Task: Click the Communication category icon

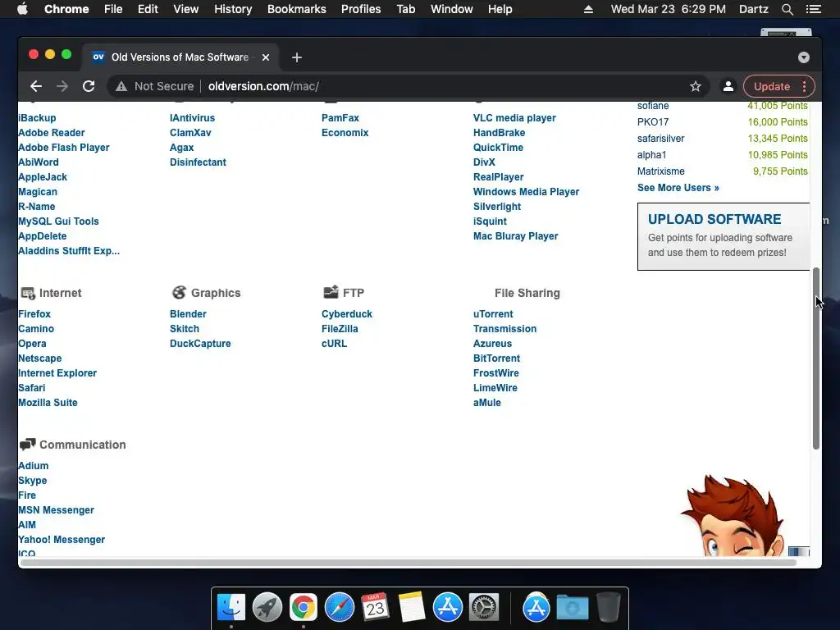Action: pyautogui.click(x=27, y=444)
